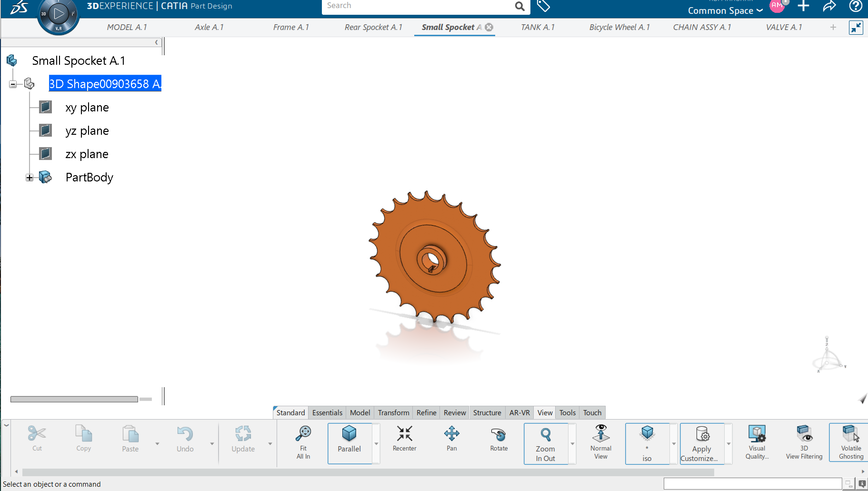Open the Undo dropdown arrow

pyautogui.click(x=212, y=444)
